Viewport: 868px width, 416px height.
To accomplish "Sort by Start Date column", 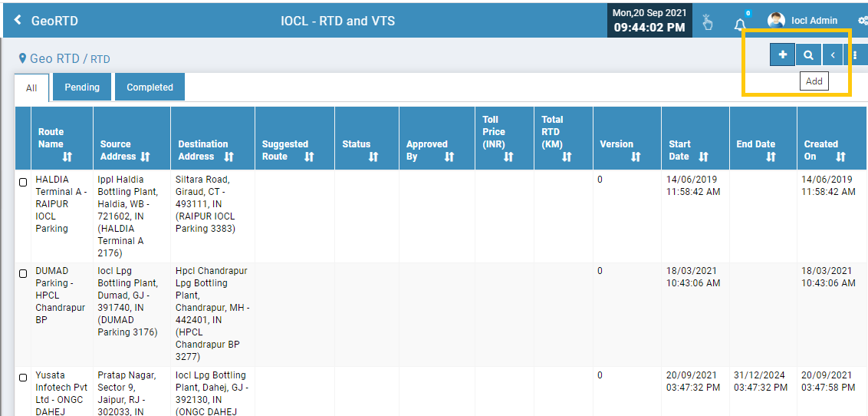I will [x=703, y=157].
